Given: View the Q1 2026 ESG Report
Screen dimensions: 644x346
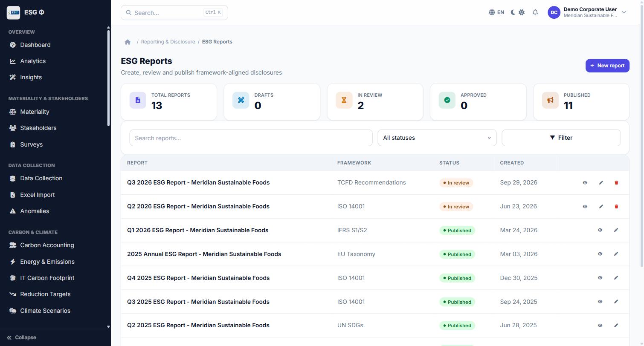Looking at the screenshot, I should [600, 230].
